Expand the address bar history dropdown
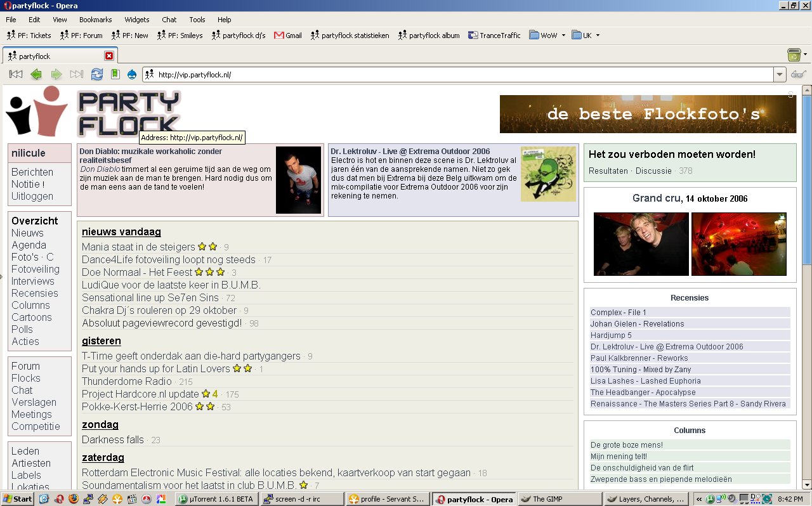This screenshot has width=812, height=506. pyautogui.click(x=780, y=75)
